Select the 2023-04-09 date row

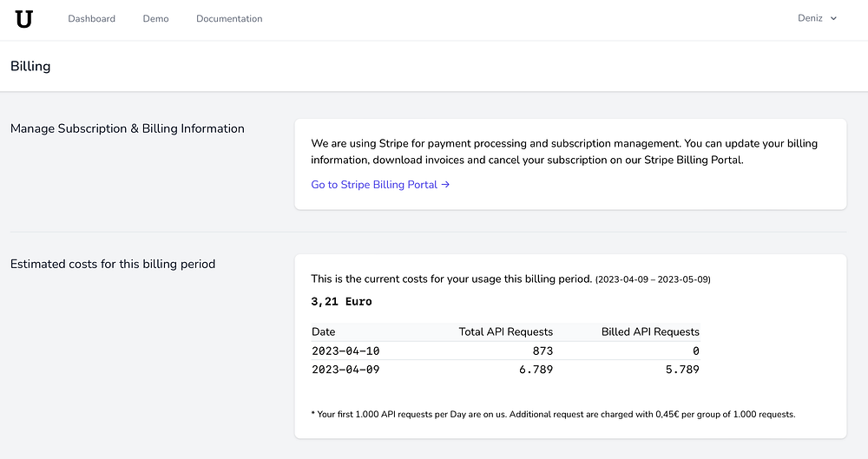345,370
